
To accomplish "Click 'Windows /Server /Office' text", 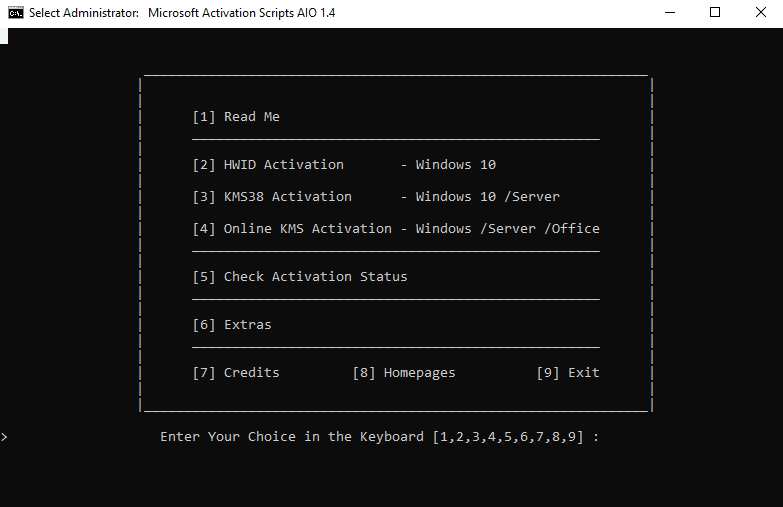I will (x=508, y=229).
